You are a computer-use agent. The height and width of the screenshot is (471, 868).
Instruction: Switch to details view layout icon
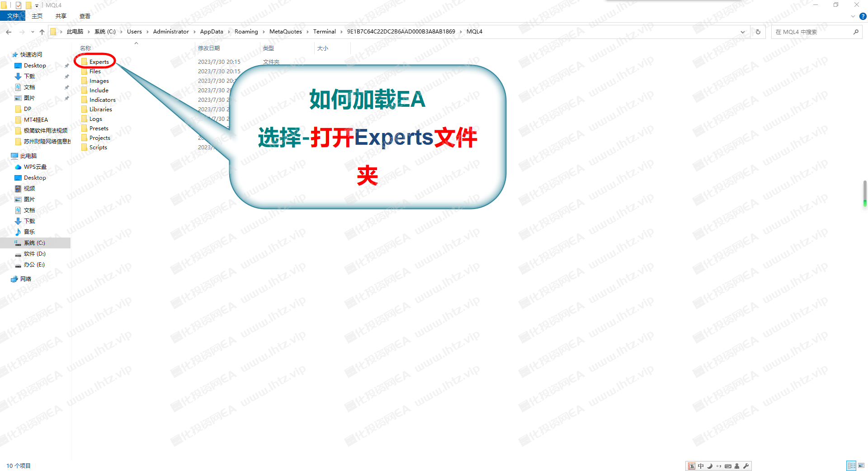click(851, 466)
